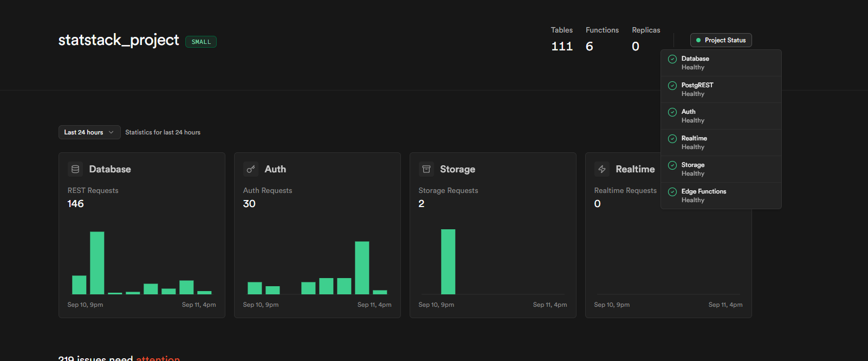Click the SMALL compute badge
This screenshot has width=868, height=361.
pos(201,42)
